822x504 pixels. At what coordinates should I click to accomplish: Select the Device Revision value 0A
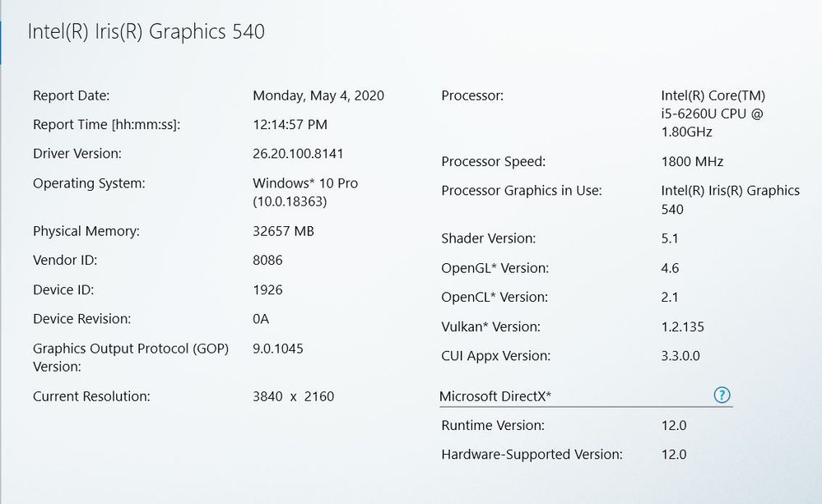point(261,319)
